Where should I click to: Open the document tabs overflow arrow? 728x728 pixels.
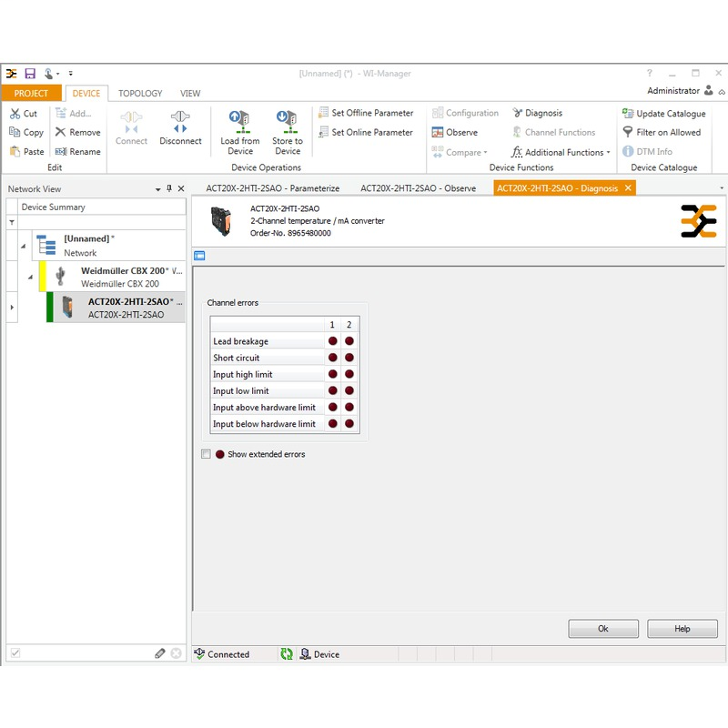tap(722, 188)
